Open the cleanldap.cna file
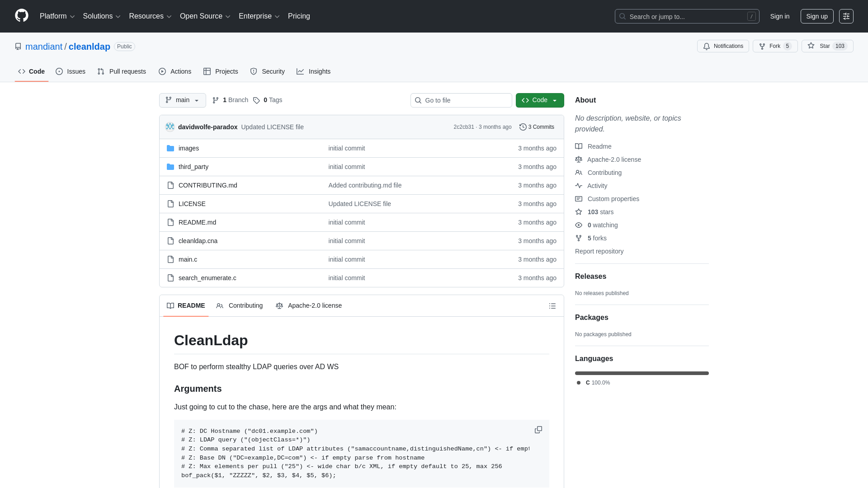 198,241
